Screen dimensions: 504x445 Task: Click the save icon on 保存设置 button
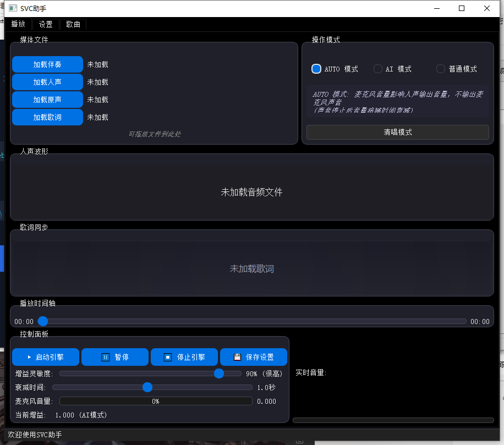(x=237, y=356)
